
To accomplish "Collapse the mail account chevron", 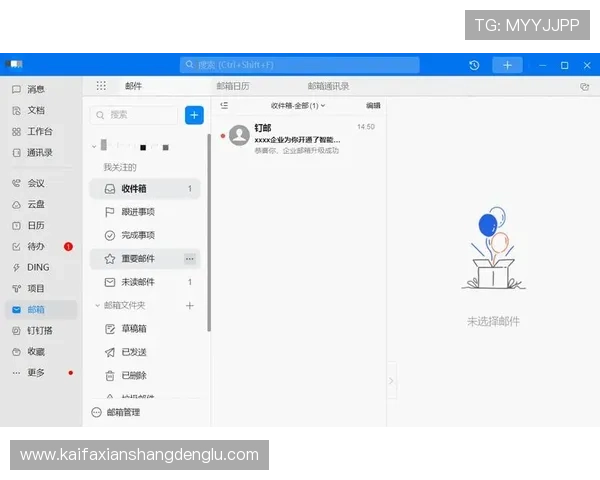I will 94,146.
